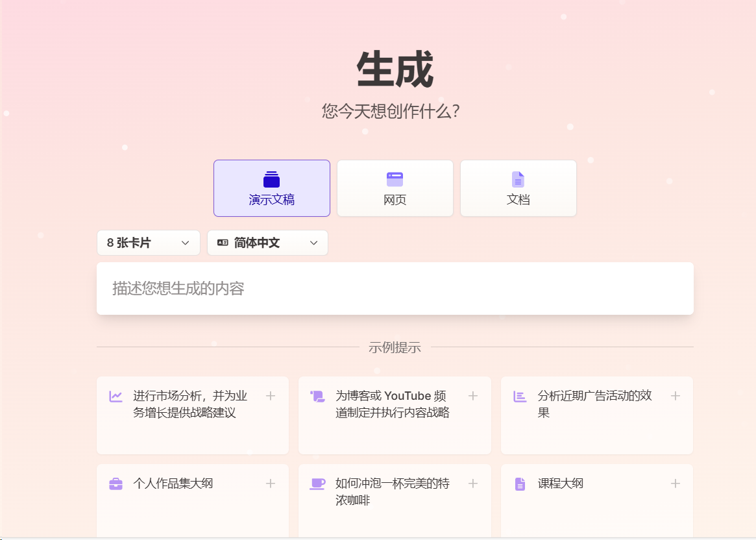Select the 演示文稿 presentation briefcase icon
Screen dimensions: 756x540
click(271, 179)
